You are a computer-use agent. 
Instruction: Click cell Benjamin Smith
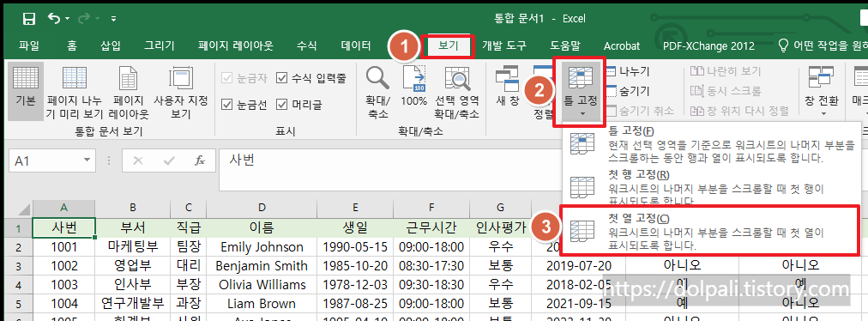(262, 265)
